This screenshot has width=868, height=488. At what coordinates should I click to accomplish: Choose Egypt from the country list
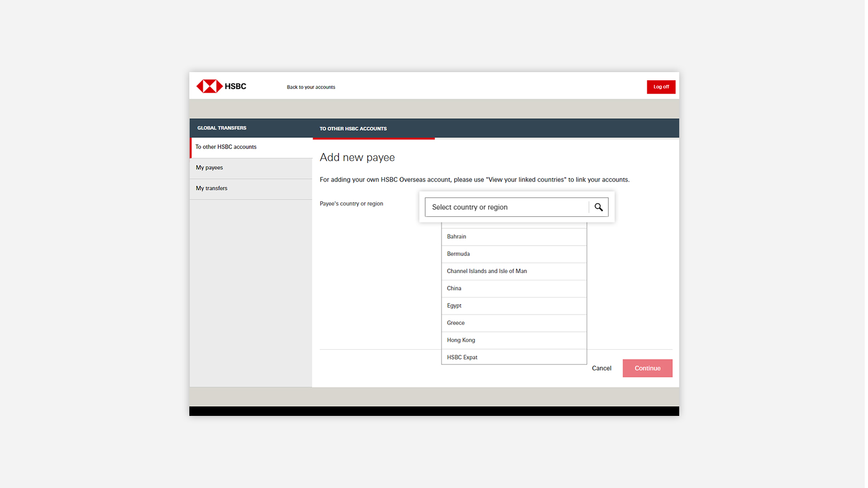click(x=514, y=306)
